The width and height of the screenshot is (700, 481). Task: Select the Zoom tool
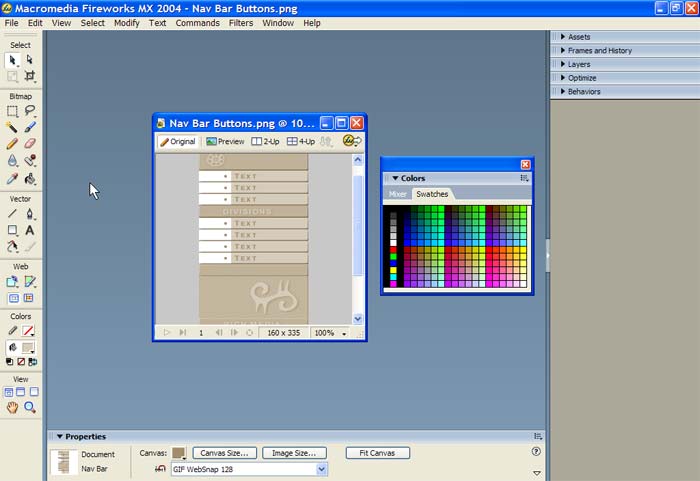pos(29,407)
